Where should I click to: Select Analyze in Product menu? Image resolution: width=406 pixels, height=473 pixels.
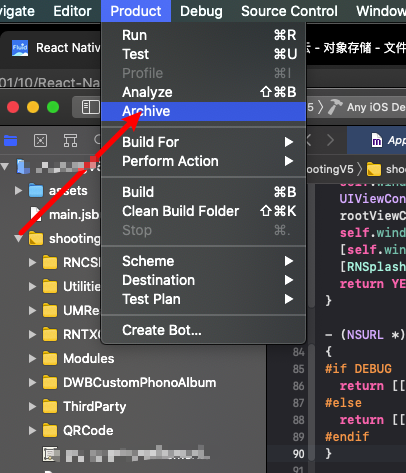[203, 92]
